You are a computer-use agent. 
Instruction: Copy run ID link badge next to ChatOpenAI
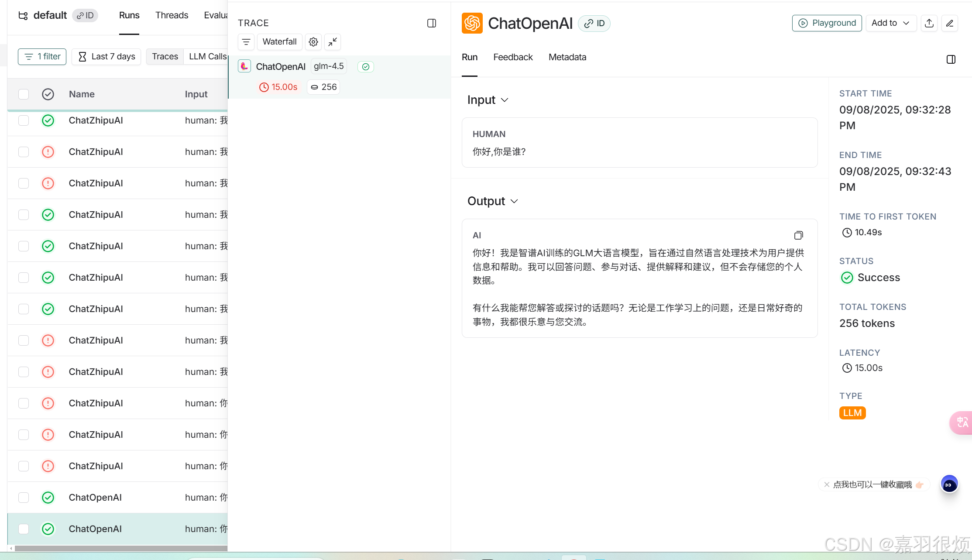pos(594,23)
